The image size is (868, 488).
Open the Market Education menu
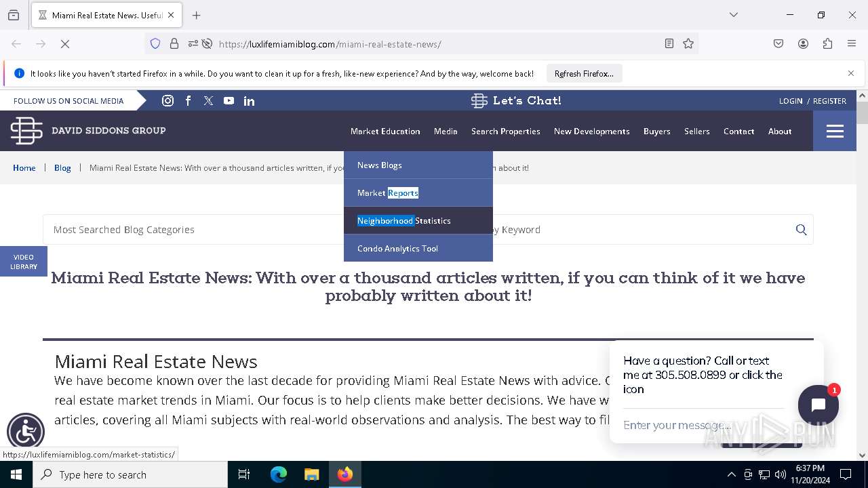coord(385,131)
